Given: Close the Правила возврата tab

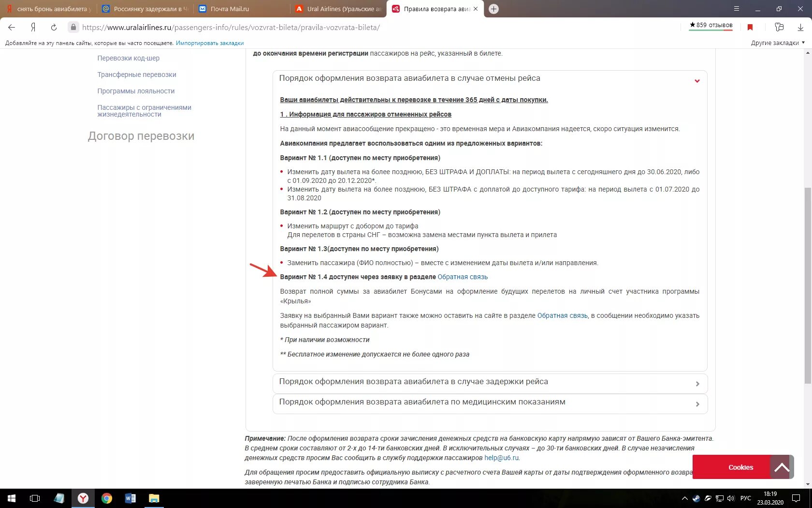Looking at the screenshot, I should point(476,9).
